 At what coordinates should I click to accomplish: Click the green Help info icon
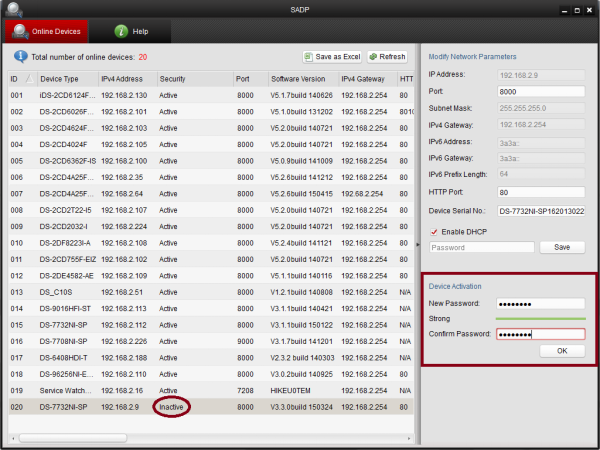point(121,32)
